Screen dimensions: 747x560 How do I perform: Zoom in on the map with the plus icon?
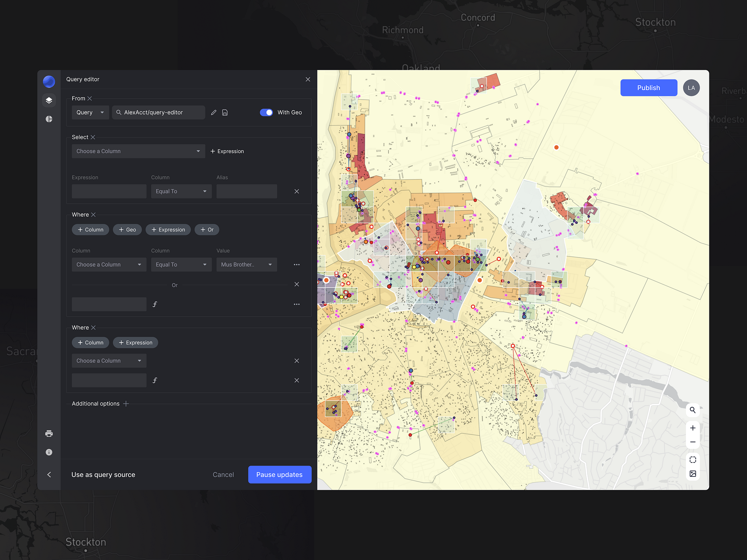[x=693, y=428]
